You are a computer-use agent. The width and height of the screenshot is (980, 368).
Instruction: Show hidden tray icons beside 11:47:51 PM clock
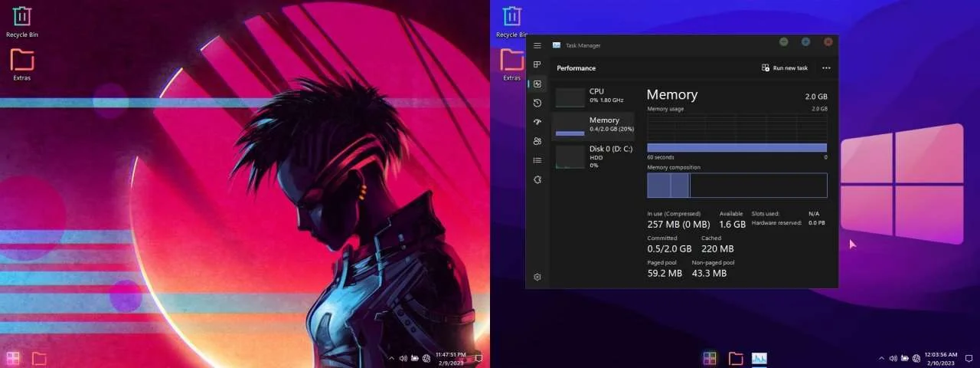[391, 358]
